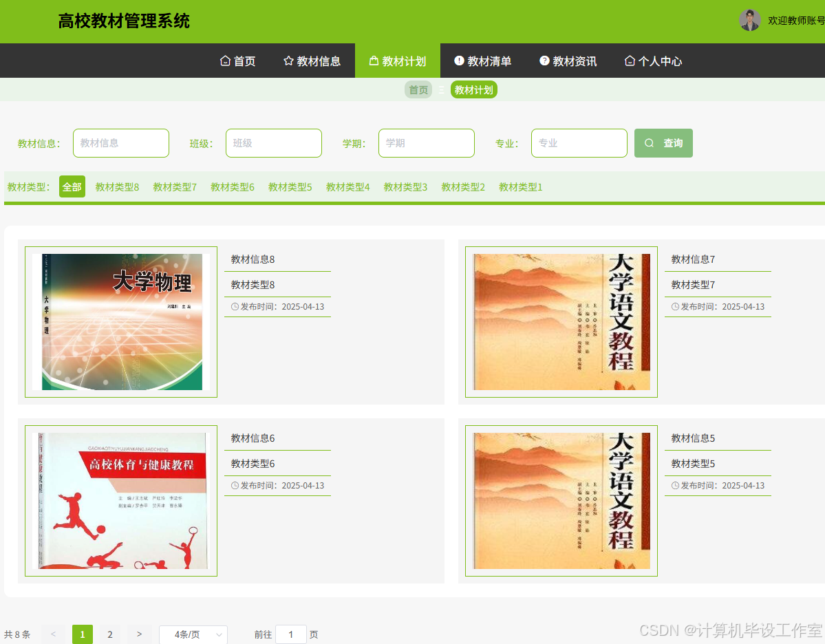This screenshot has height=644, width=825.
Task: Click the 教材信息6 title text
Action: pyautogui.click(x=253, y=438)
